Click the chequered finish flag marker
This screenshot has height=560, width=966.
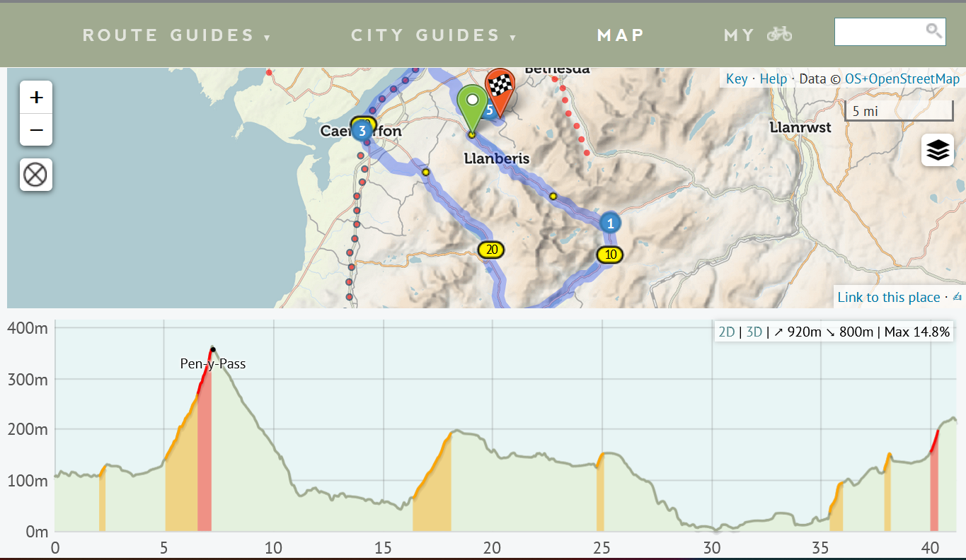click(500, 87)
